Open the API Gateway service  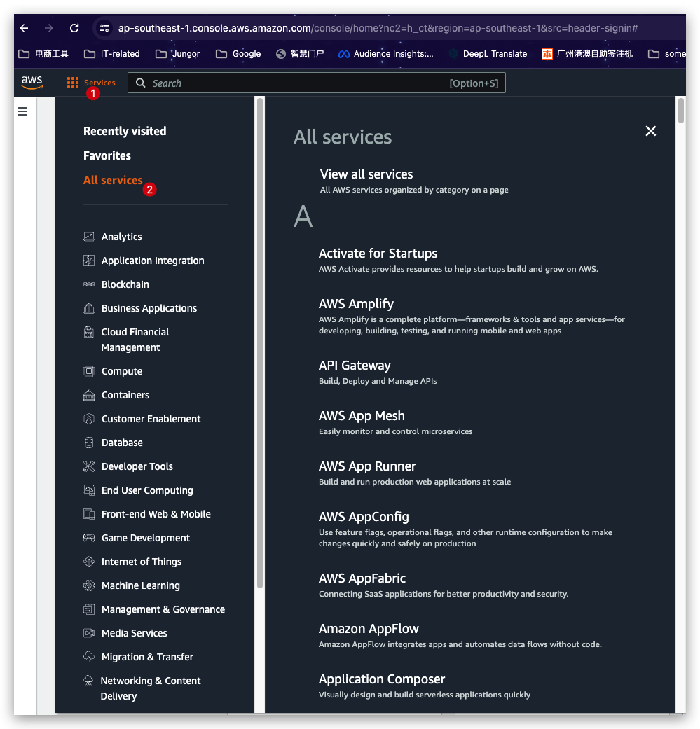click(x=355, y=366)
